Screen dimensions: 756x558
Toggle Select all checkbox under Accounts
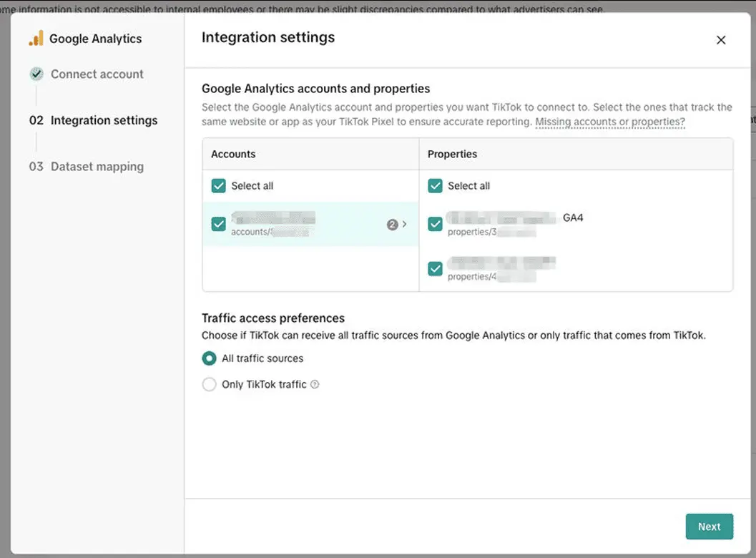click(x=218, y=186)
